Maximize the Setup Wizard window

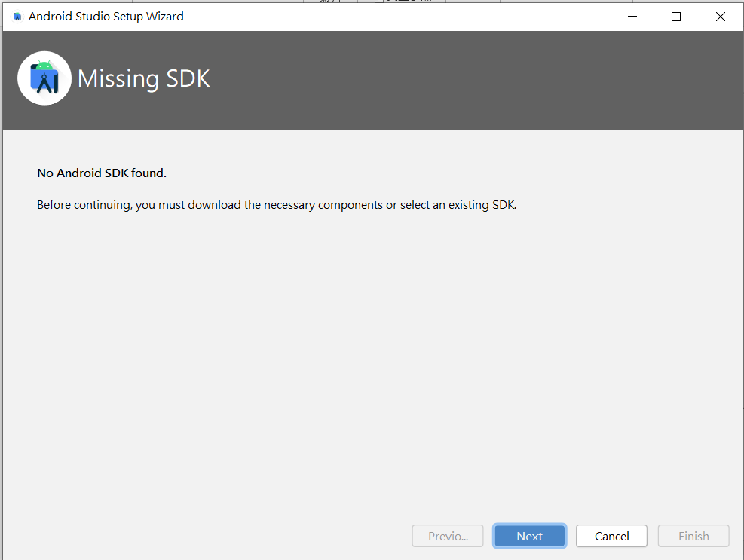[x=676, y=17]
